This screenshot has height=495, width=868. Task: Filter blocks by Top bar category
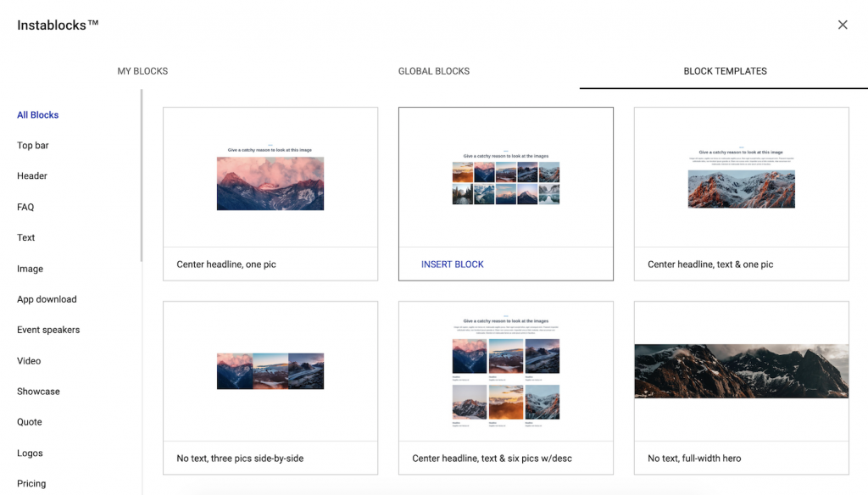[x=32, y=145]
